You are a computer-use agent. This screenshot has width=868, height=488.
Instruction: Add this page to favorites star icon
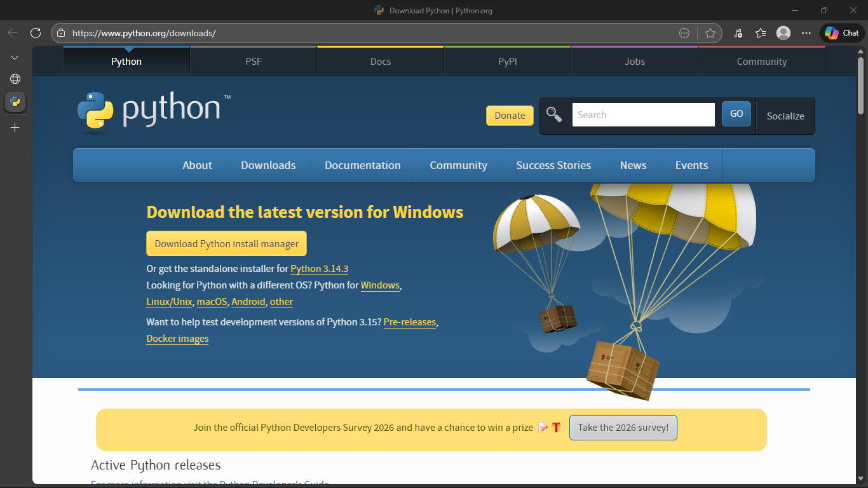[x=710, y=33]
